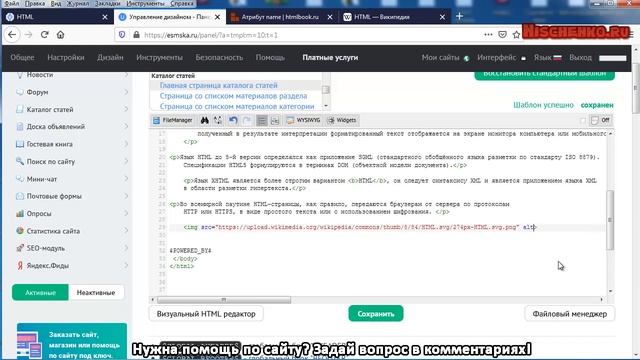
Task: Click SEO-модуль rocket icon
Action: coord(20,248)
